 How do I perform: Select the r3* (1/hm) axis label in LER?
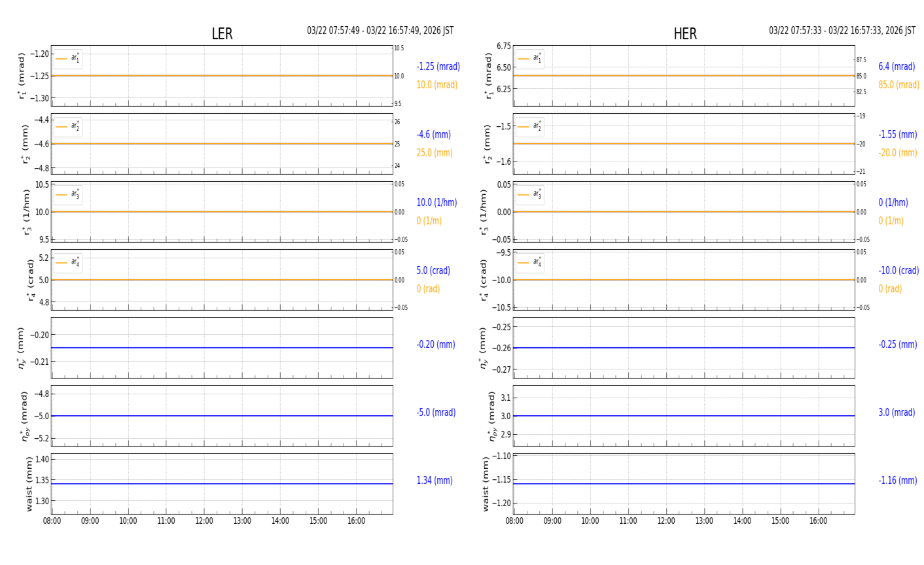26,212
